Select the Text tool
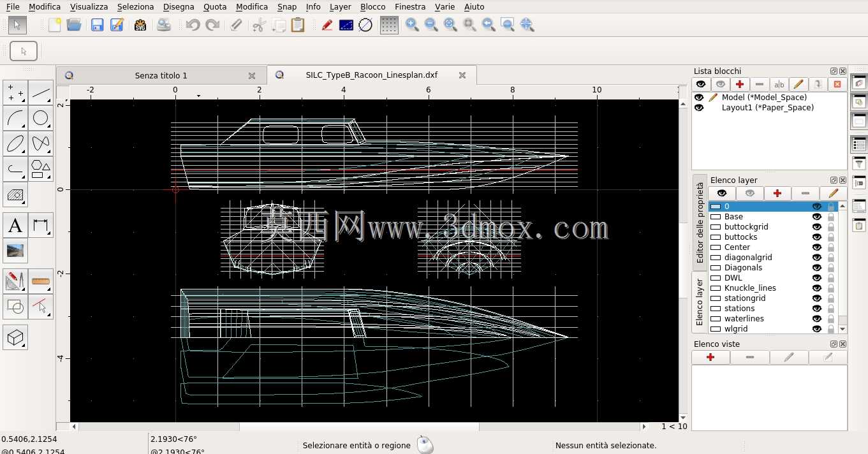868x454 pixels. coord(15,225)
